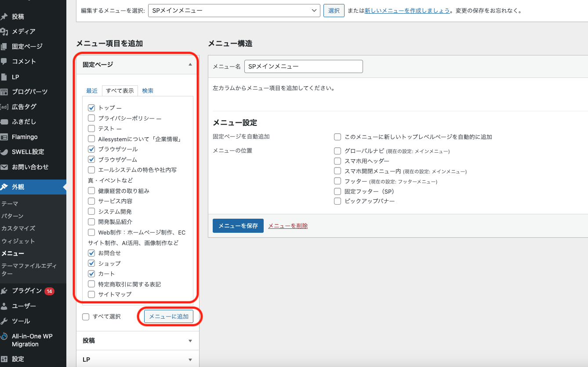Expand the 投稿 accordion panel
The width and height of the screenshot is (588, 367).
[x=138, y=341]
